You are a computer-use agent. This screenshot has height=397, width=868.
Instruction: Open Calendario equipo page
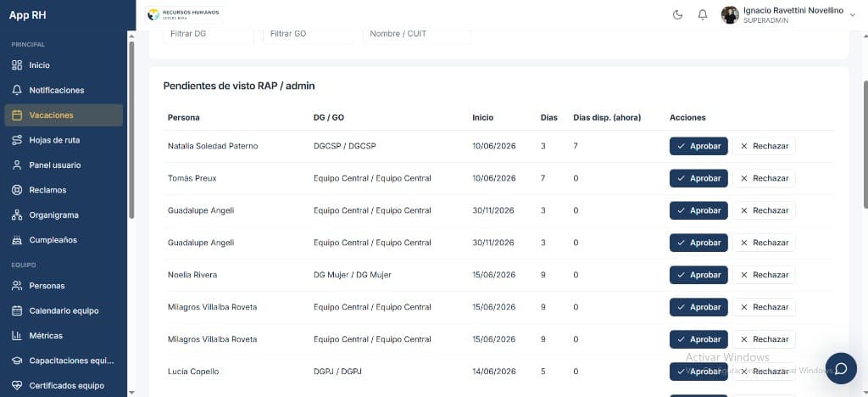click(64, 310)
